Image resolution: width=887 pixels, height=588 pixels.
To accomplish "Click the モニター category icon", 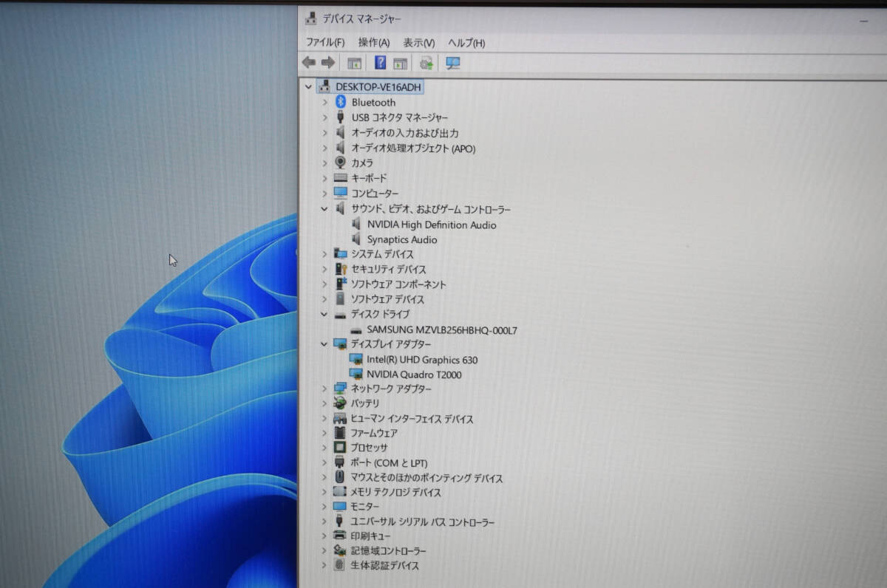I will tap(339, 507).
